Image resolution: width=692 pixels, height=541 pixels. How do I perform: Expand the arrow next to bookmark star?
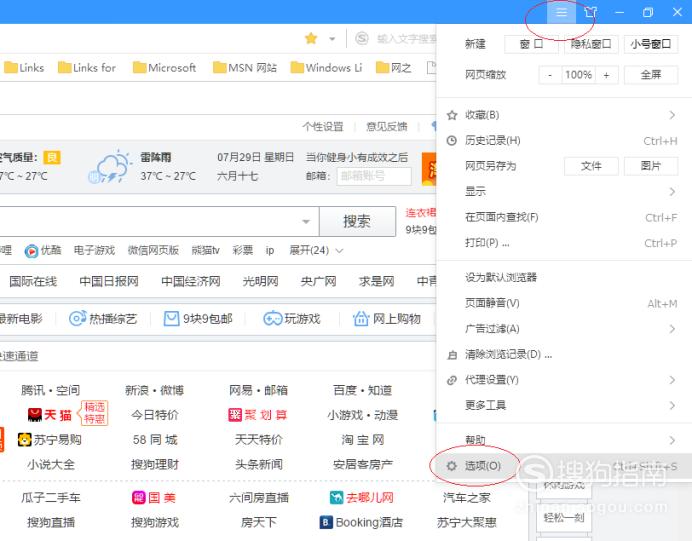tap(332, 39)
